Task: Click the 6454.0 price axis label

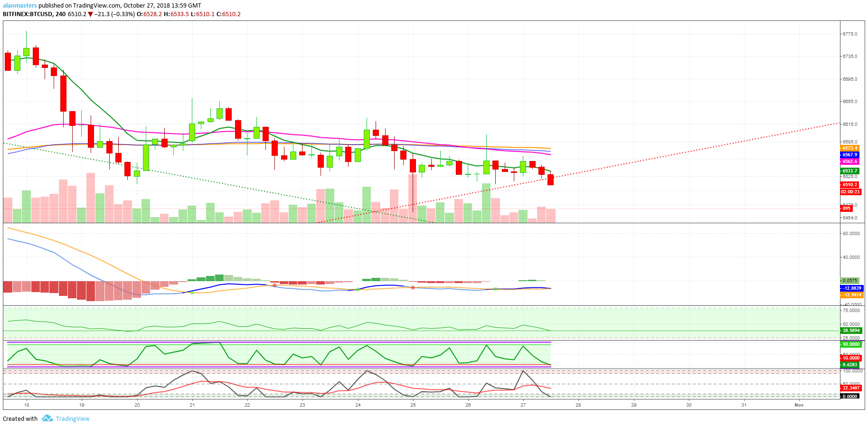Action: click(850, 218)
